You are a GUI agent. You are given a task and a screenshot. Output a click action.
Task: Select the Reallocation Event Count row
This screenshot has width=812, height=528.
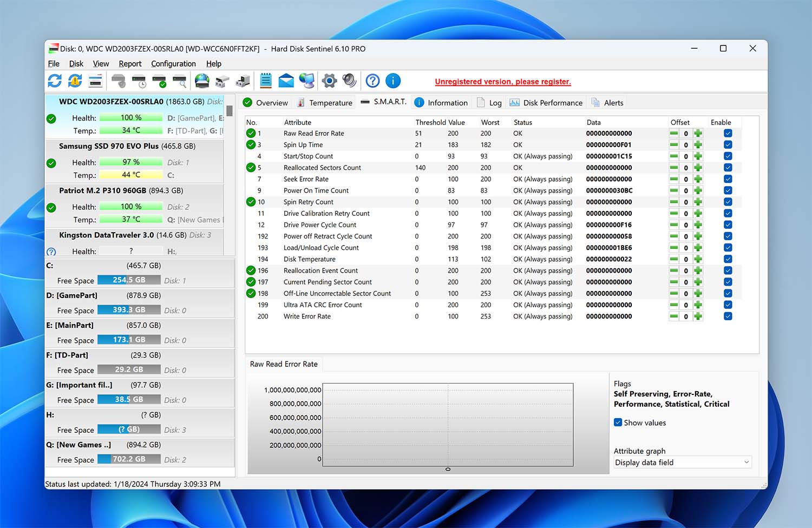[493, 270]
